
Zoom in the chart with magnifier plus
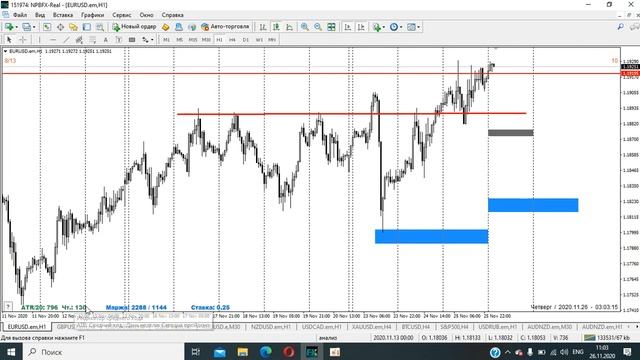pyautogui.click(x=304, y=27)
